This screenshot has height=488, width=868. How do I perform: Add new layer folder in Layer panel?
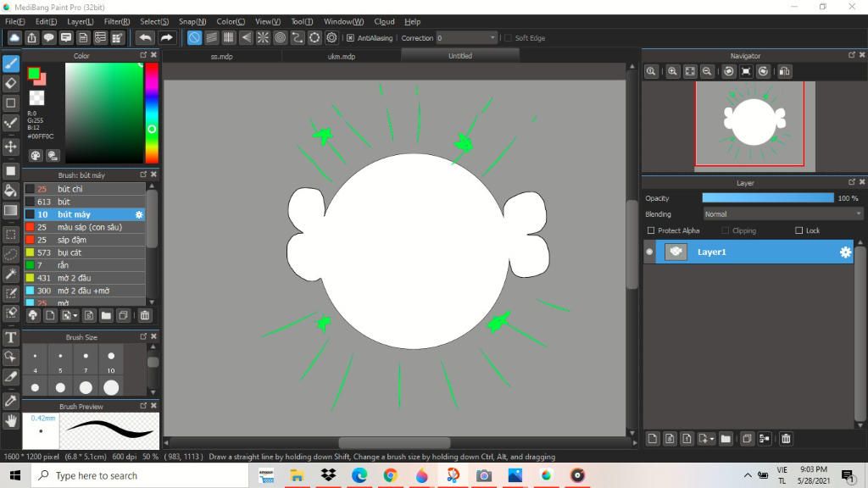click(726, 439)
